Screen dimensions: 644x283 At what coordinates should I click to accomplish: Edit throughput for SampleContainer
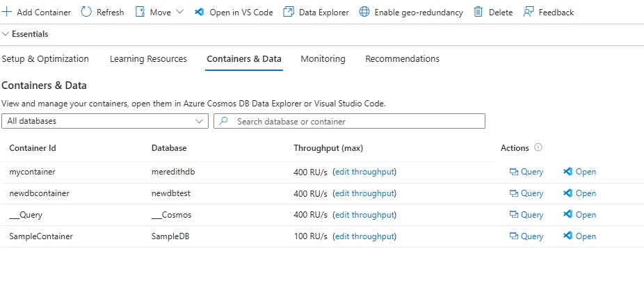point(364,236)
